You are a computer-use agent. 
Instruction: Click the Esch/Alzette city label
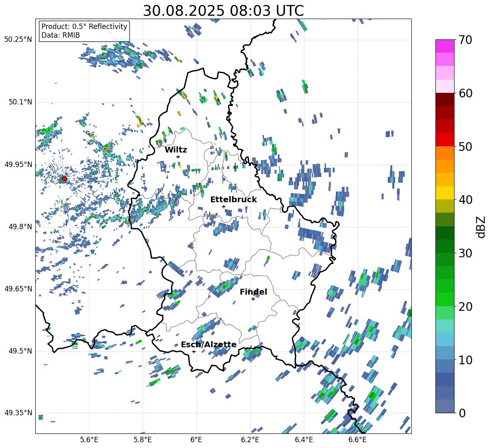coord(209,344)
